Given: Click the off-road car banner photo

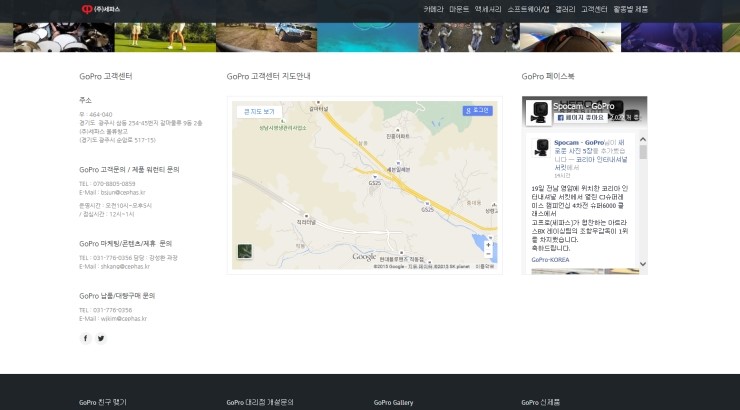Looking at the screenshot, I should 267,37.
